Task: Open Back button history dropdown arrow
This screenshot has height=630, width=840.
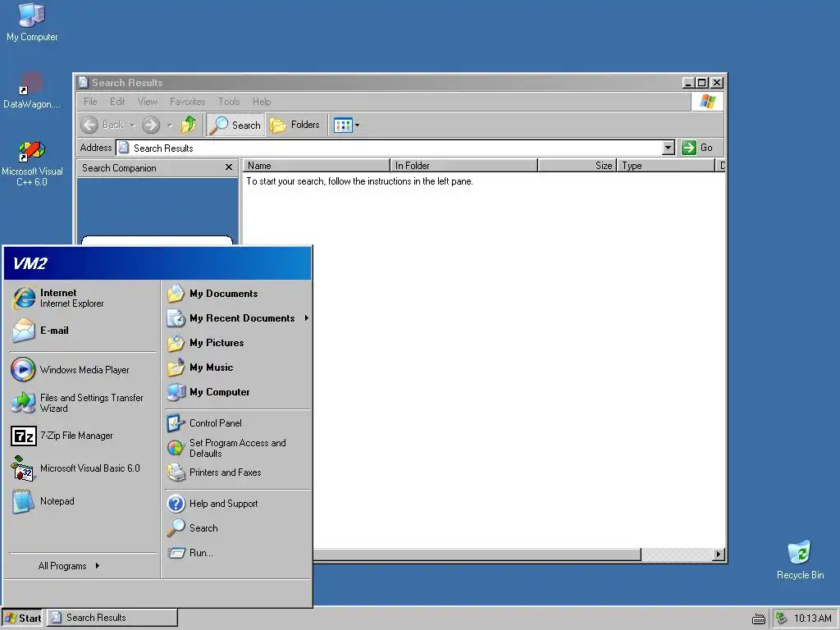Action: (x=132, y=126)
